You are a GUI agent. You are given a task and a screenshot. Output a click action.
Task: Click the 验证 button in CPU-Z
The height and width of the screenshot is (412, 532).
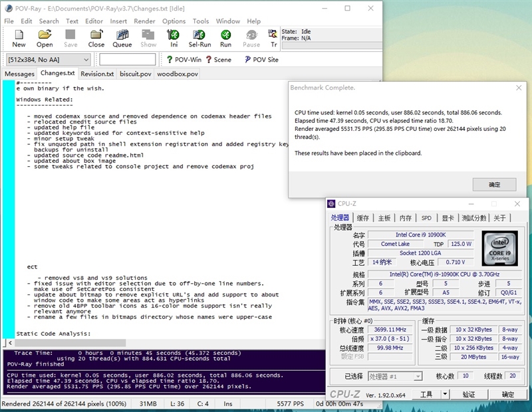468,395
